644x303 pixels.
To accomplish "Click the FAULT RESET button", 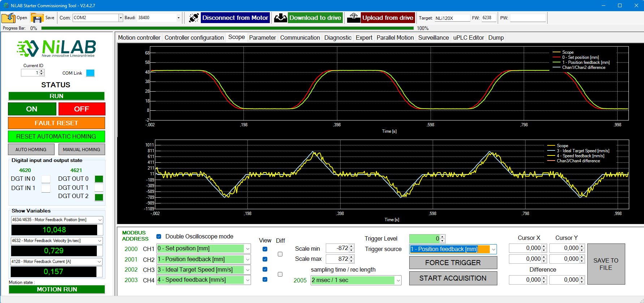I will click(x=56, y=123).
